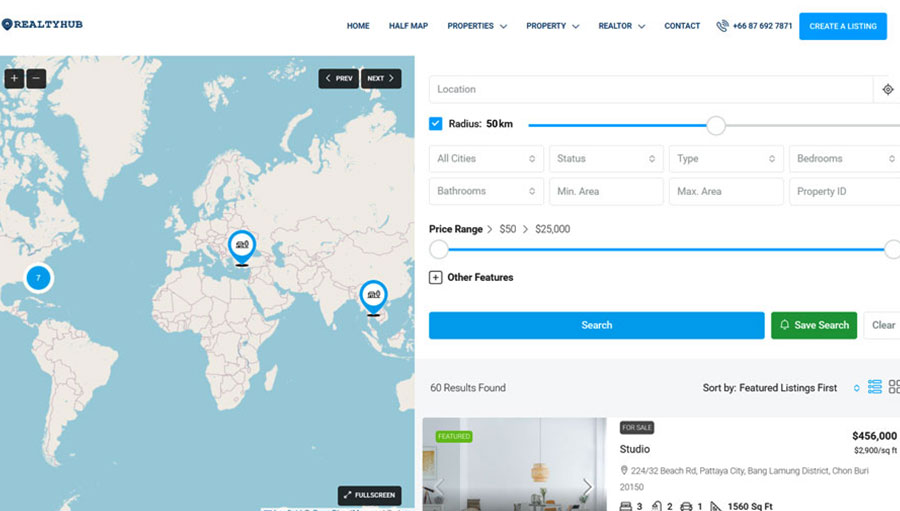The image size is (900, 511).
Task: Use the current location target icon
Action: click(887, 90)
